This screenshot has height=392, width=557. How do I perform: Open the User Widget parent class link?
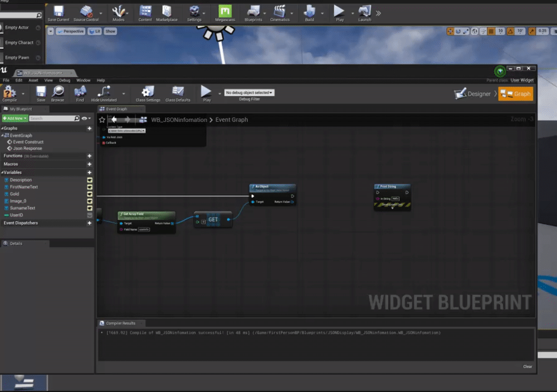(x=522, y=80)
